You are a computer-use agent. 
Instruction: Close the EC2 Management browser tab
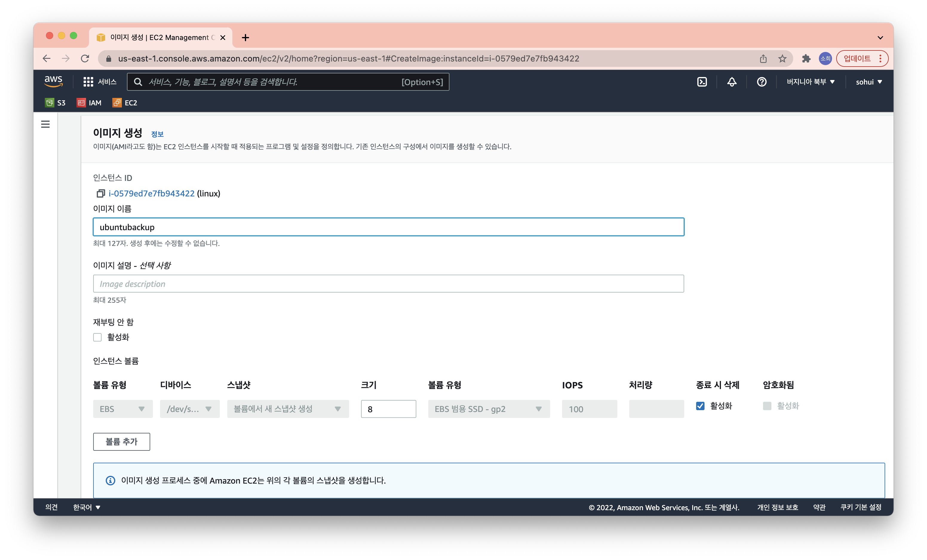(223, 38)
